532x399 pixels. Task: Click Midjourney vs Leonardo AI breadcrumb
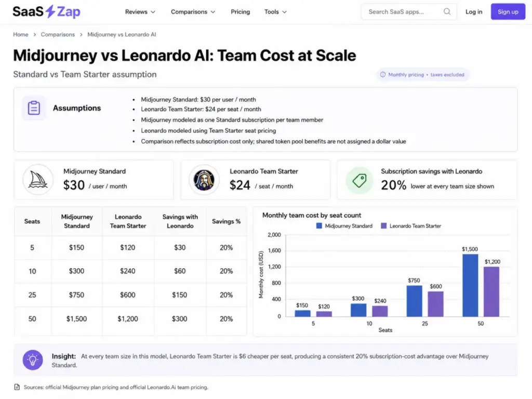(122, 35)
